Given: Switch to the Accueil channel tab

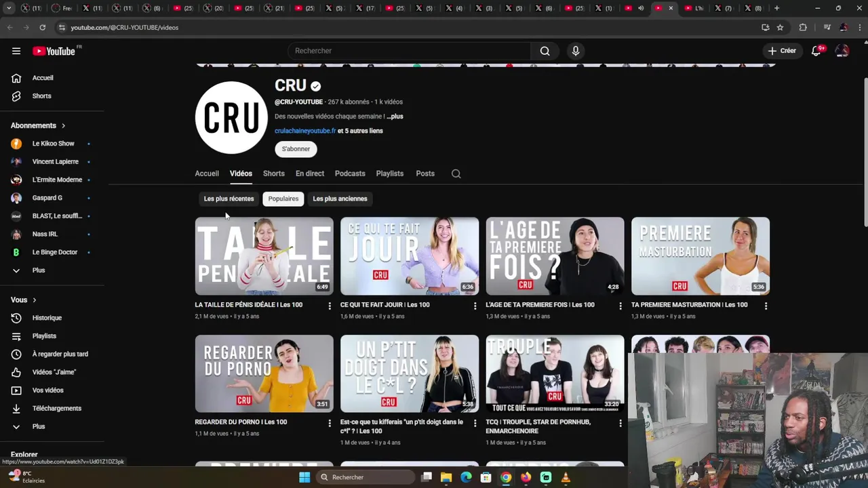Looking at the screenshot, I should 207,174.
